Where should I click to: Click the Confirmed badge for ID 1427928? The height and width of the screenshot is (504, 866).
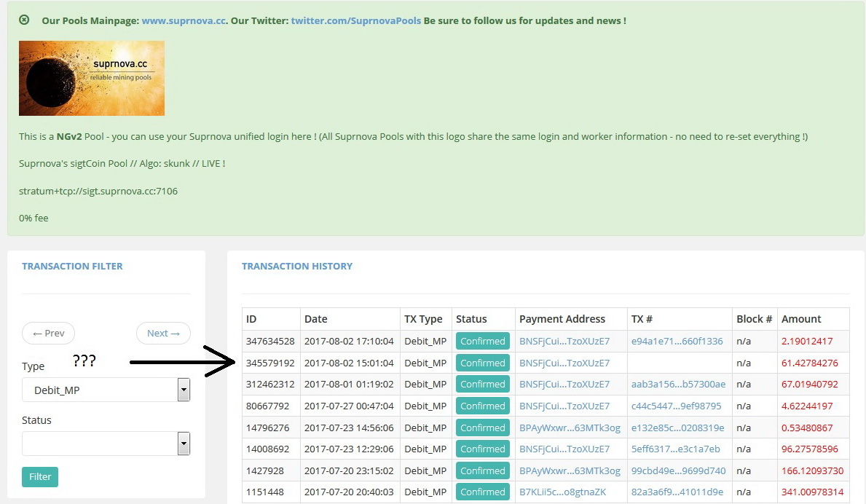pyautogui.click(x=483, y=470)
